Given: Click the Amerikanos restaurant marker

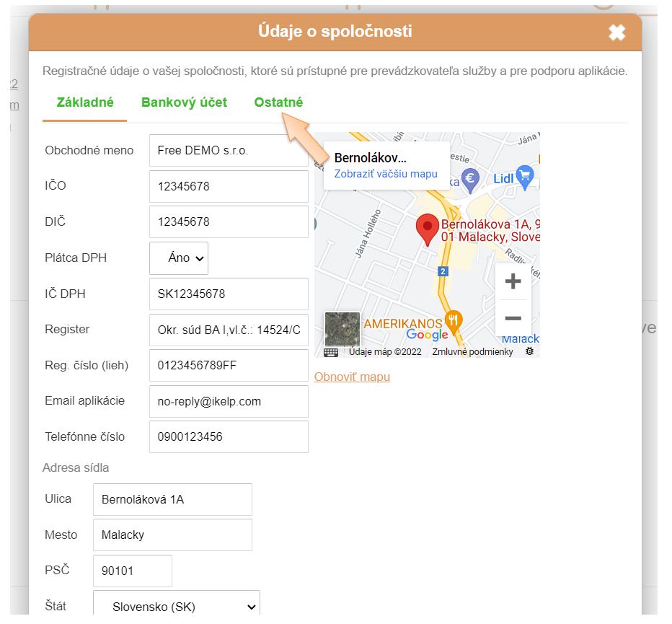Looking at the screenshot, I should click(454, 320).
